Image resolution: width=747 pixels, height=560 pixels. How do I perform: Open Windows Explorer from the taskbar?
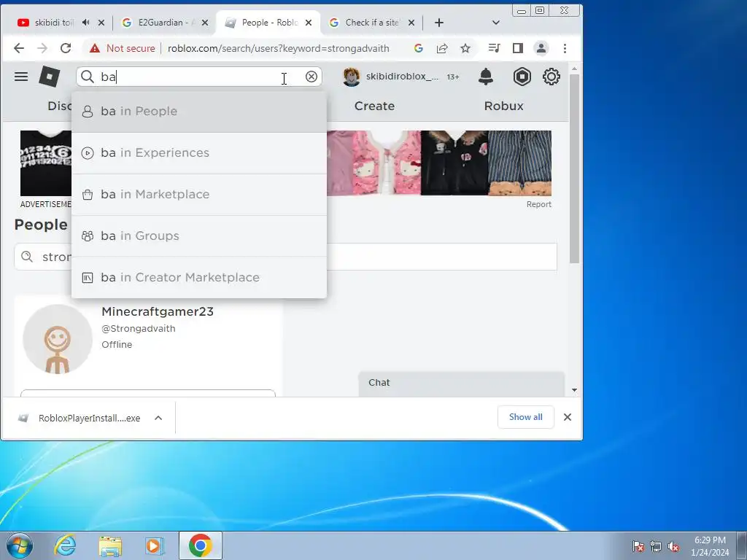(x=110, y=545)
